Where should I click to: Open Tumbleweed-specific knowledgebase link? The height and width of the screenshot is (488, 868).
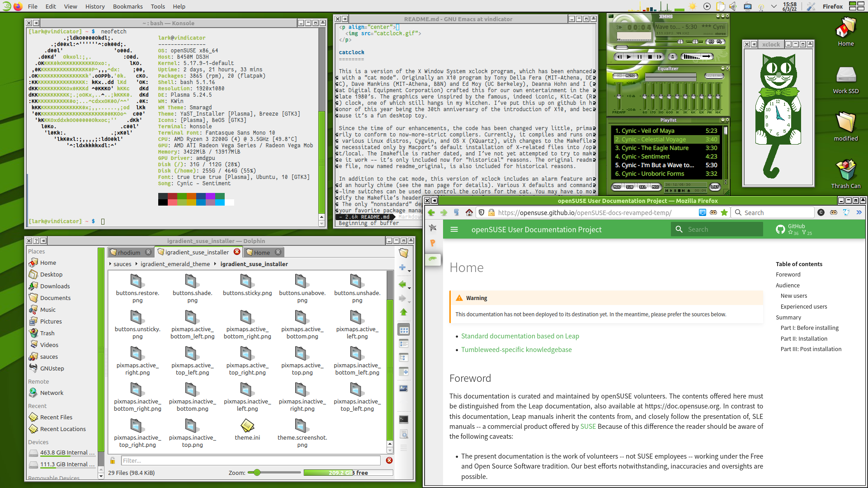click(516, 349)
